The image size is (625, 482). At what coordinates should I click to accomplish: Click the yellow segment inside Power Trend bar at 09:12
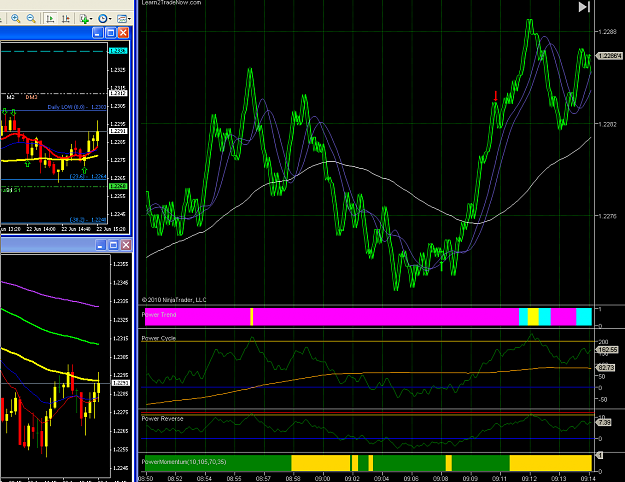pos(533,317)
